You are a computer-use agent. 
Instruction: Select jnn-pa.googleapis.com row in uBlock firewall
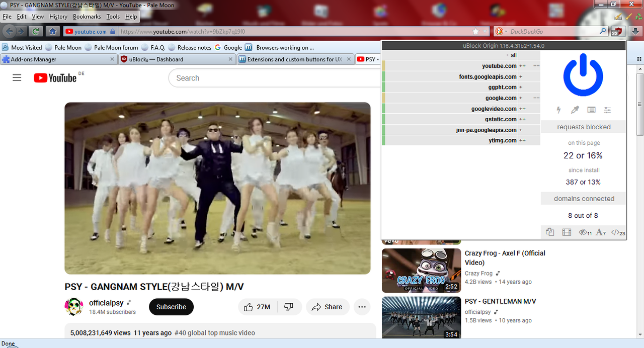[x=461, y=130]
